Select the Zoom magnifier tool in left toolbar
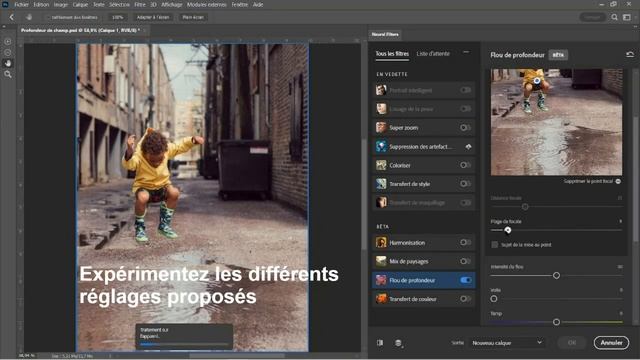 click(8, 74)
